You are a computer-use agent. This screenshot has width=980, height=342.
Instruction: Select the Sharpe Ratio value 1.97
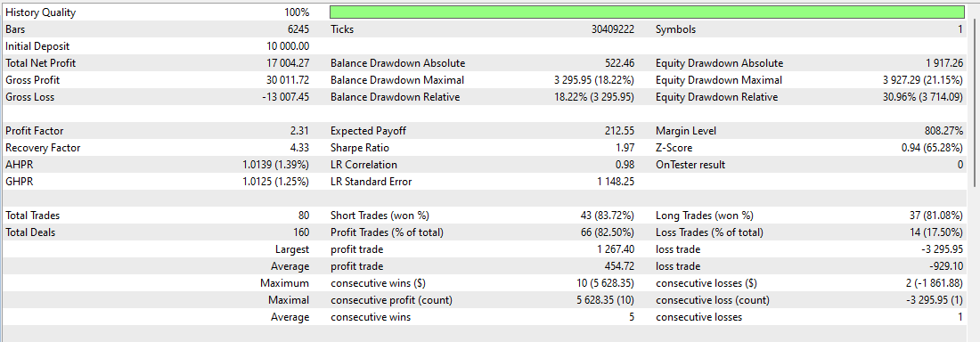click(x=625, y=148)
